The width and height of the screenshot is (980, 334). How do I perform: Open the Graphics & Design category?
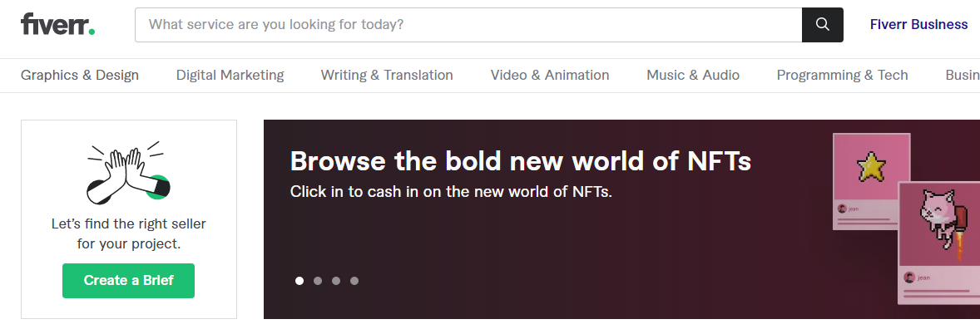pos(80,75)
